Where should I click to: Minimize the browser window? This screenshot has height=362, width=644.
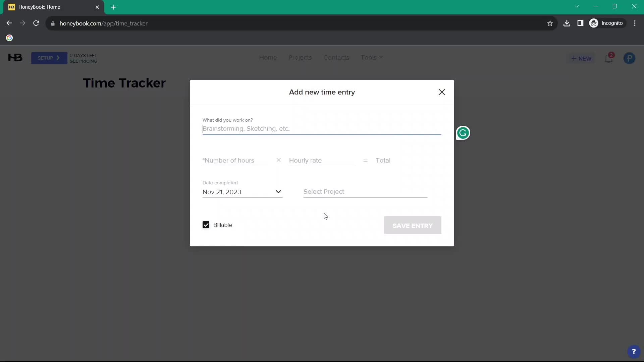pyautogui.click(x=596, y=6)
